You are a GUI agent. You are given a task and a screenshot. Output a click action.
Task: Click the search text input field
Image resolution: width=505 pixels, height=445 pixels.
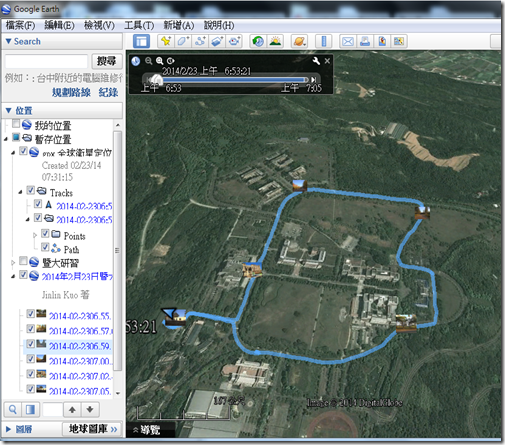pyautogui.click(x=46, y=61)
